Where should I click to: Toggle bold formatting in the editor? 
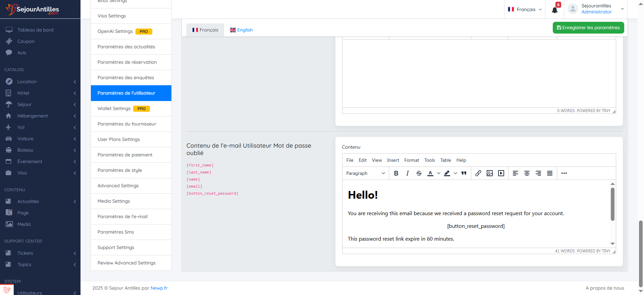(x=396, y=173)
